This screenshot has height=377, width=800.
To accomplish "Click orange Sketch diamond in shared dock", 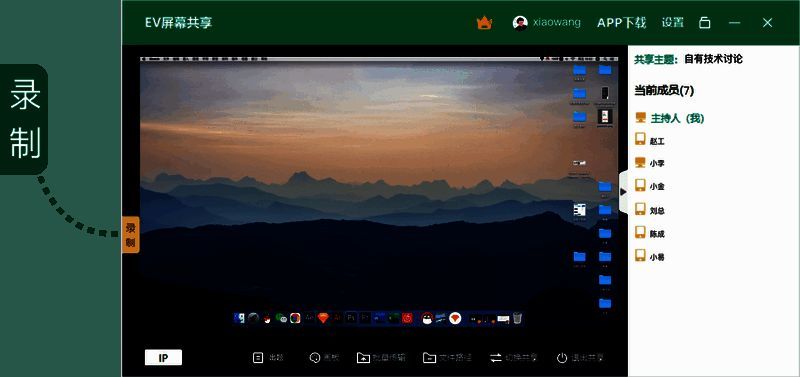I will coord(323,318).
